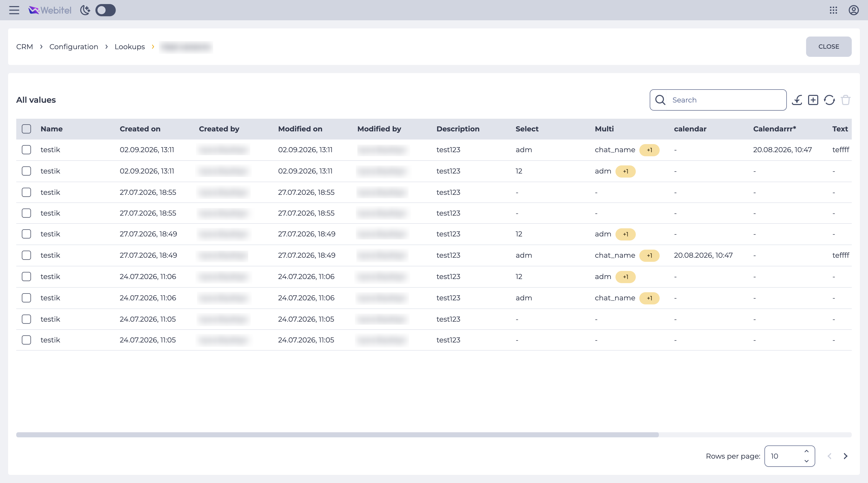This screenshot has width=868, height=483.
Task: Click the upload/import values icon
Action: pos(797,100)
